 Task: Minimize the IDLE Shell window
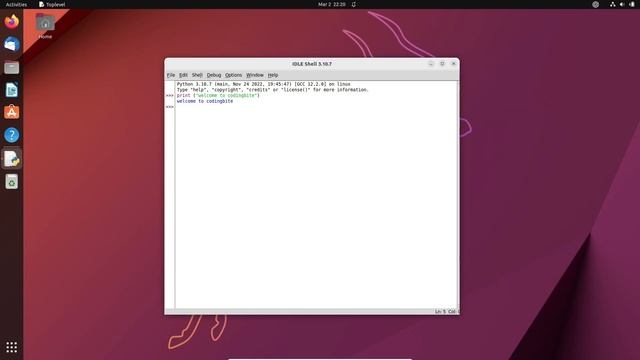(431, 64)
